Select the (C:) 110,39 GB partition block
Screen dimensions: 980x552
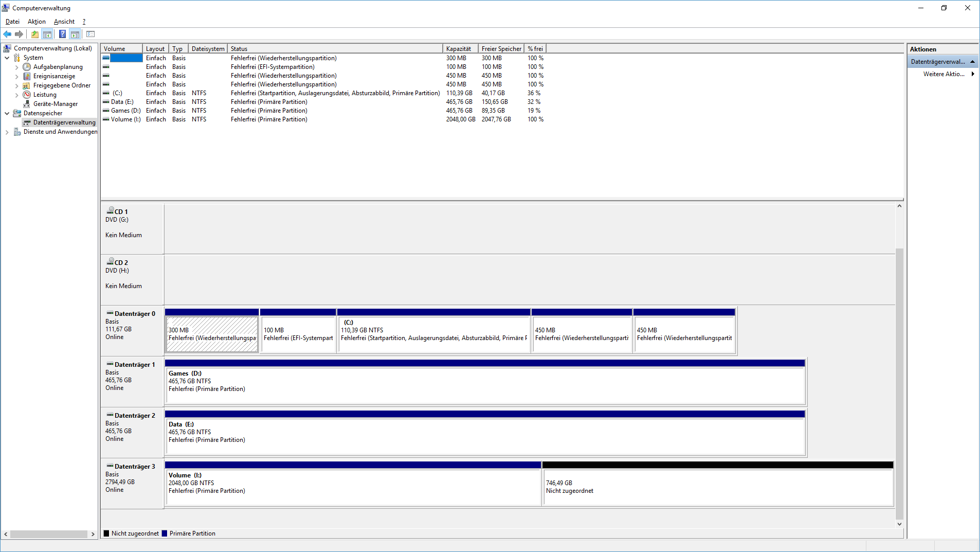pos(433,331)
